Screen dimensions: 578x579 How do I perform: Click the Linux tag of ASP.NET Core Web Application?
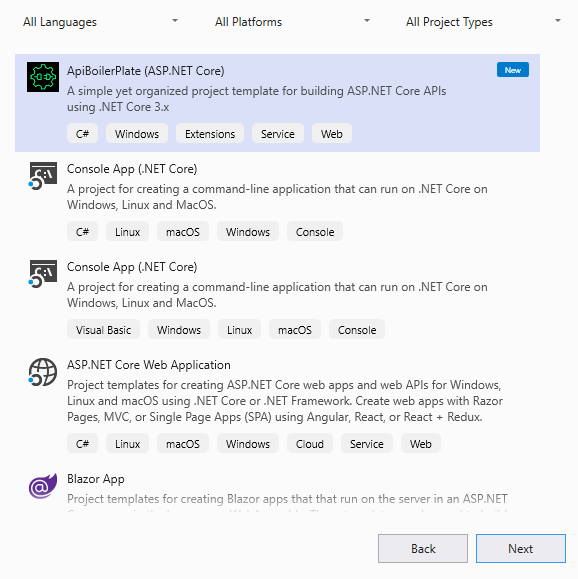[x=127, y=443]
